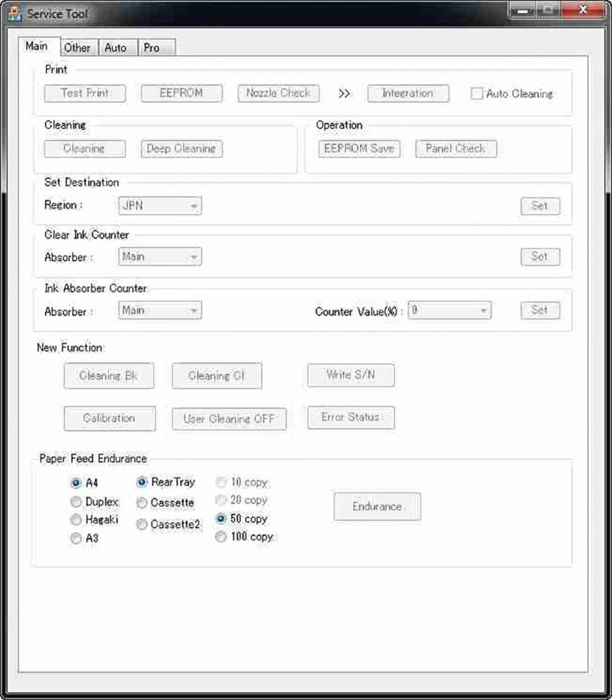Expand the Clear Ink Counter Absorber dropdown

(x=160, y=257)
